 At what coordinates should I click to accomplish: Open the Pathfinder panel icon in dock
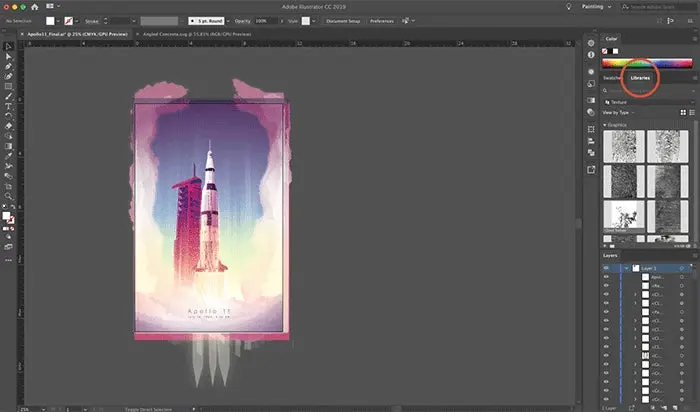(591, 153)
